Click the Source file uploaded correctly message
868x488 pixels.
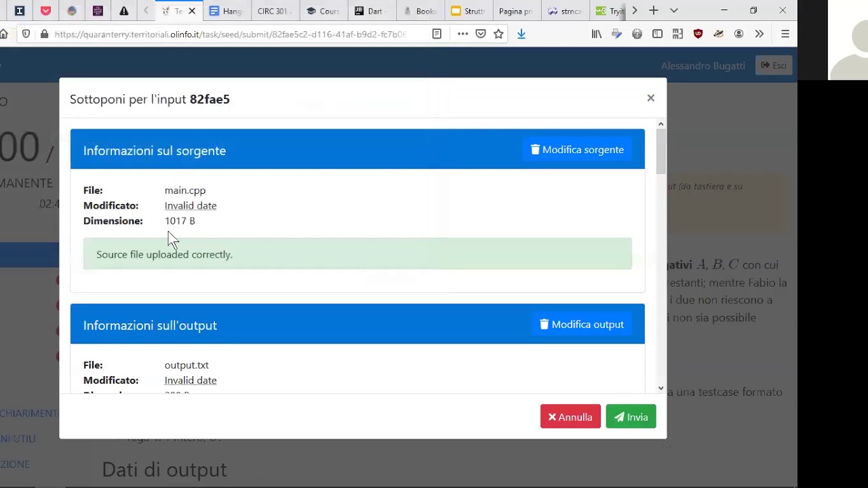coord(357,254)
